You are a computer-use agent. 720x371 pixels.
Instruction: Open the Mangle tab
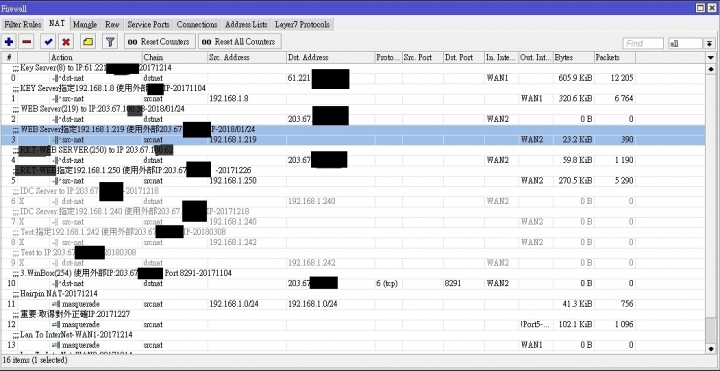point(85,24)
